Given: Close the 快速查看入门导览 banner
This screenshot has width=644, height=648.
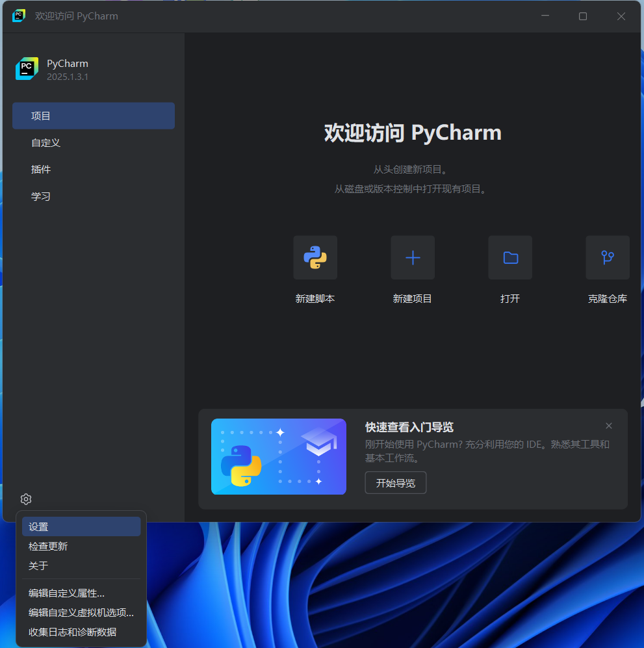Looking at the screenshot, I should [x=609, y=426].
